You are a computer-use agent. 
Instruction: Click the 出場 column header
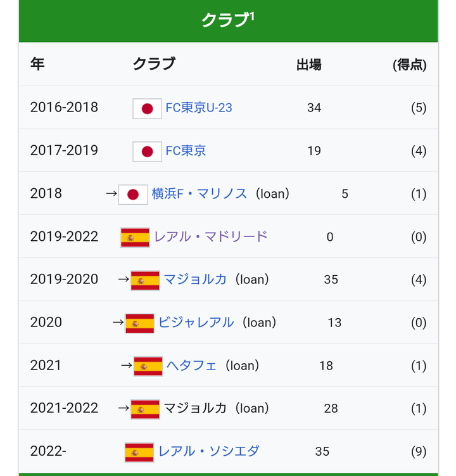coord(309,65)
